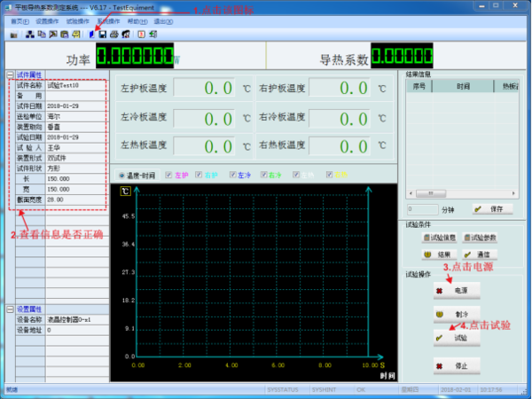Screen dimensions: 532x399
Task: Click the 2018-02-01 date in status bar
Action: click(456, 390)
